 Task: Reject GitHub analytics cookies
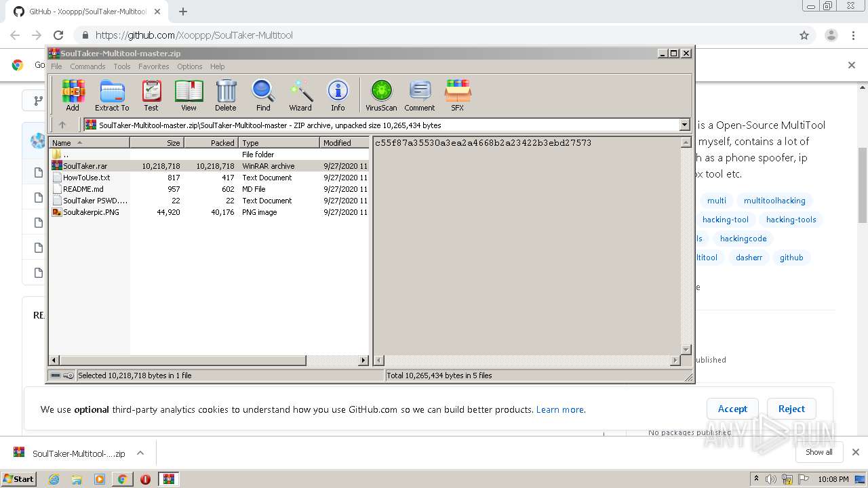click(791, 409)
